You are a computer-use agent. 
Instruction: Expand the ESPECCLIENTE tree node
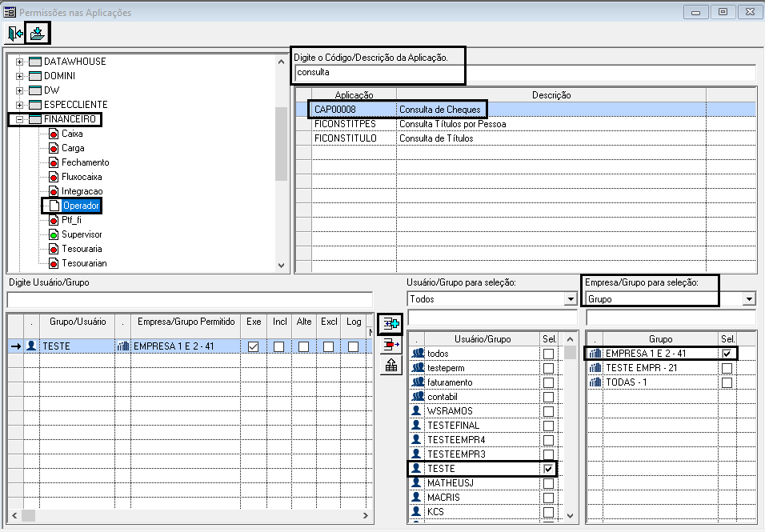(19, 105)
